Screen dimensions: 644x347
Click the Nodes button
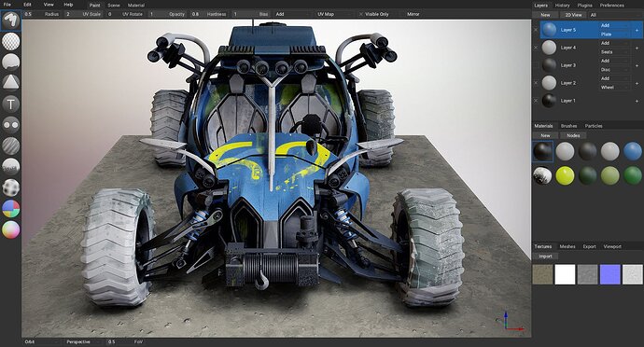[x=573, y=135]
